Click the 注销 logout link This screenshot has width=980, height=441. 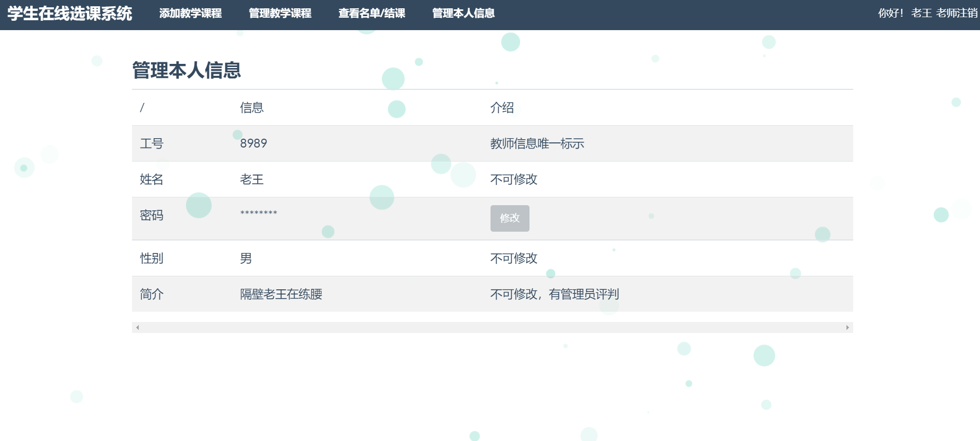click(x=968, y=14)
